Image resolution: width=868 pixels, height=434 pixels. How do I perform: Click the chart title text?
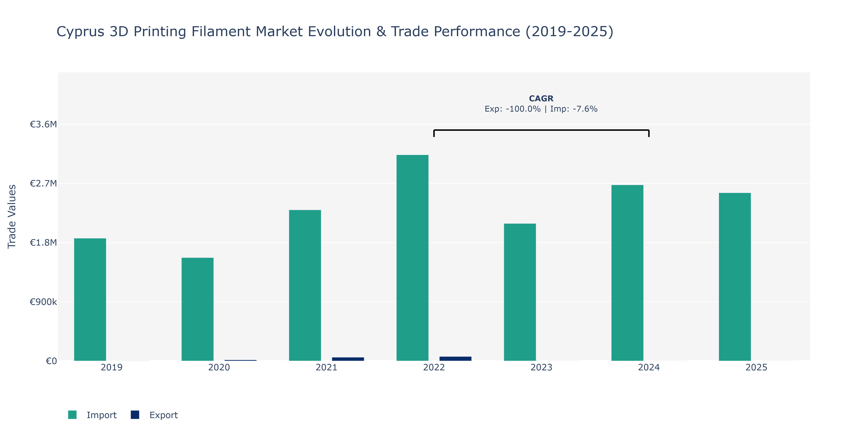pyautogui.click(x=335, y=32)
